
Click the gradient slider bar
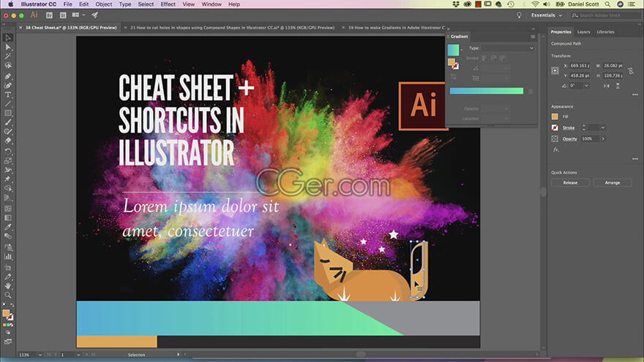coord(486,91)
